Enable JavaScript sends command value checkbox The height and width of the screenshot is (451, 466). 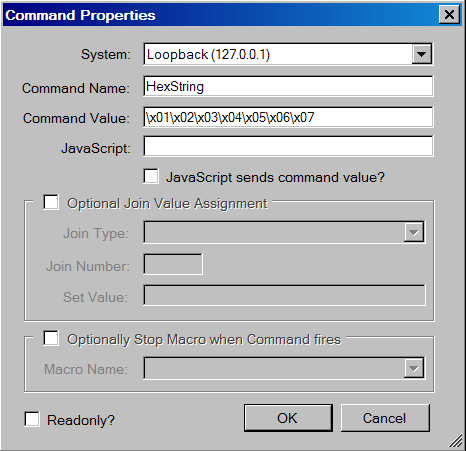(x=151, y=176)
